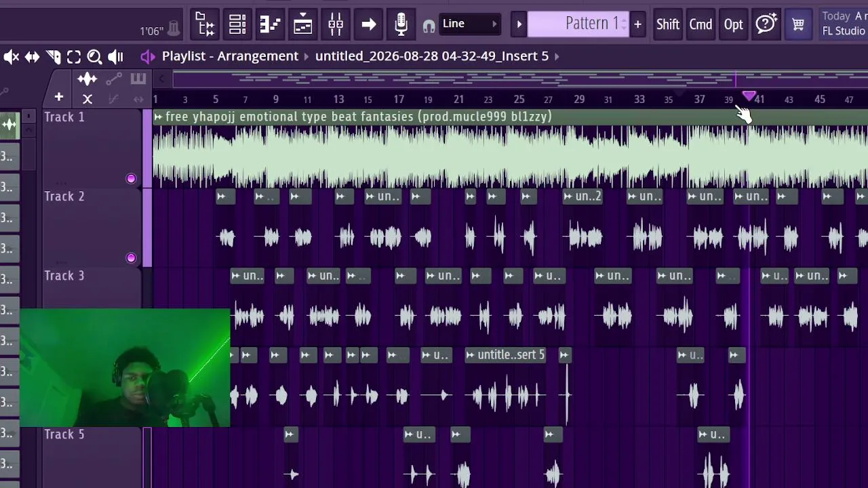The height and width of the screenshot is (488, 868).
Task: Click the automation curve tab icon
Action: click(x=113, y=79)
